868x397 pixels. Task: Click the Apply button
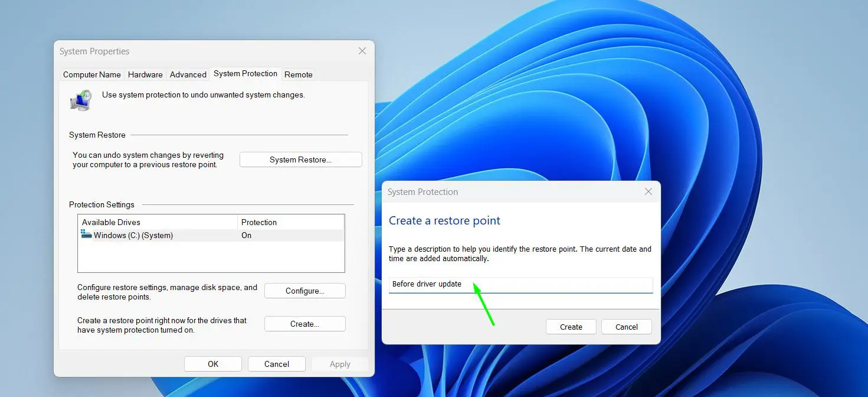(340, 363)
